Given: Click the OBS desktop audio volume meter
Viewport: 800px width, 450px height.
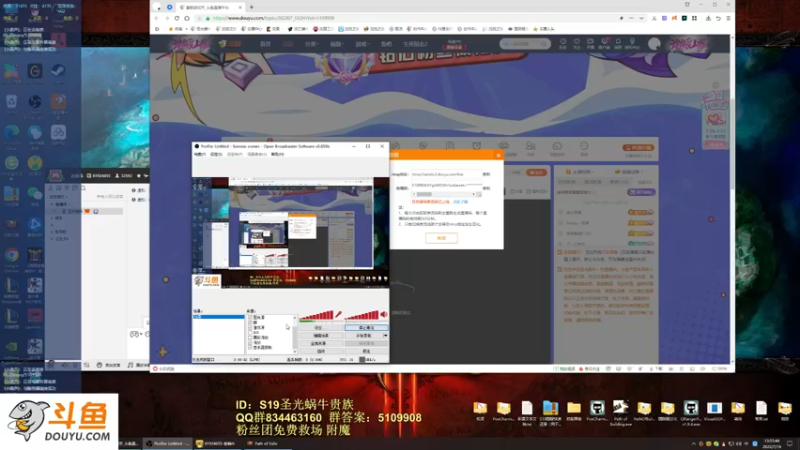Looking at the screenshot, I should click(362, 315).
